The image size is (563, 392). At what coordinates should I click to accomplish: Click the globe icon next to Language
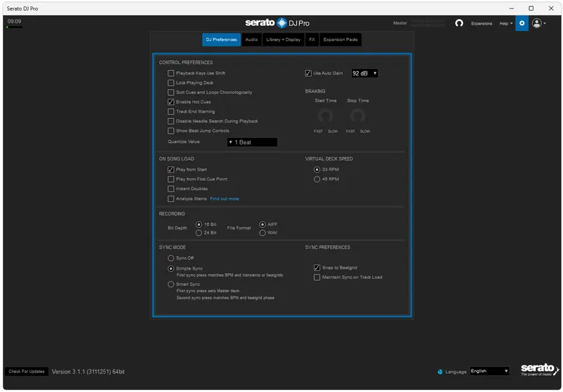[x=440, y=372]
